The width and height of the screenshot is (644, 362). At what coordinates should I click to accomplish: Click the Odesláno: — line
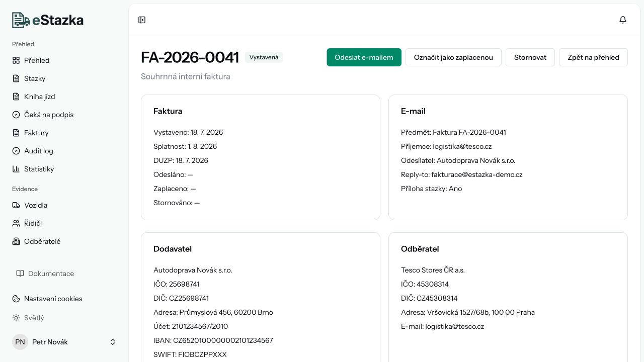pyautogui.click(x=174, y=174)
